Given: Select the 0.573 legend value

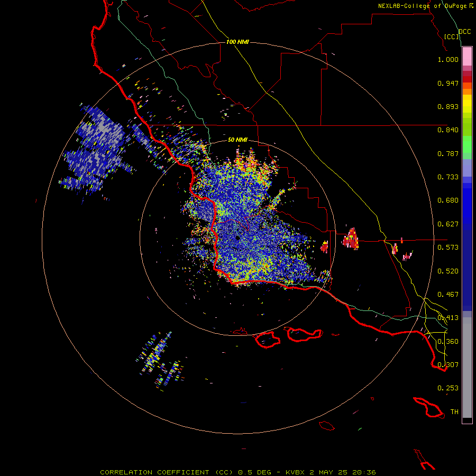Looking at the screenshot, I should 448,248.
